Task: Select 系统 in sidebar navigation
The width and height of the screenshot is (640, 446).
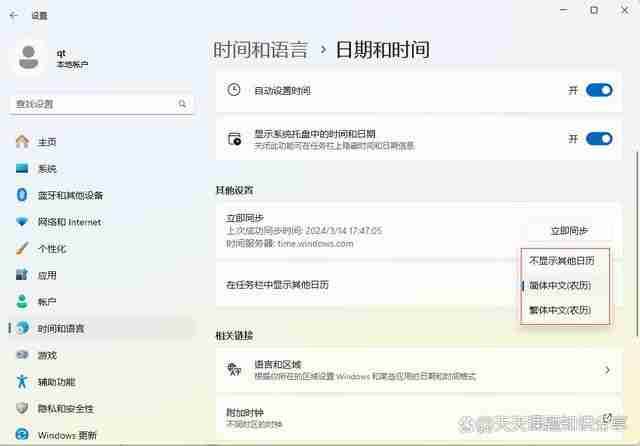Action: point(47,169)
